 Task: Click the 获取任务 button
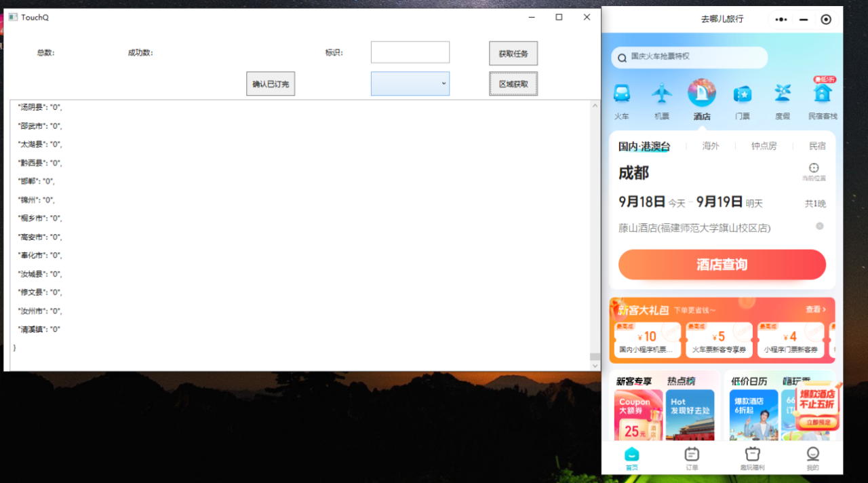(513, 54)
